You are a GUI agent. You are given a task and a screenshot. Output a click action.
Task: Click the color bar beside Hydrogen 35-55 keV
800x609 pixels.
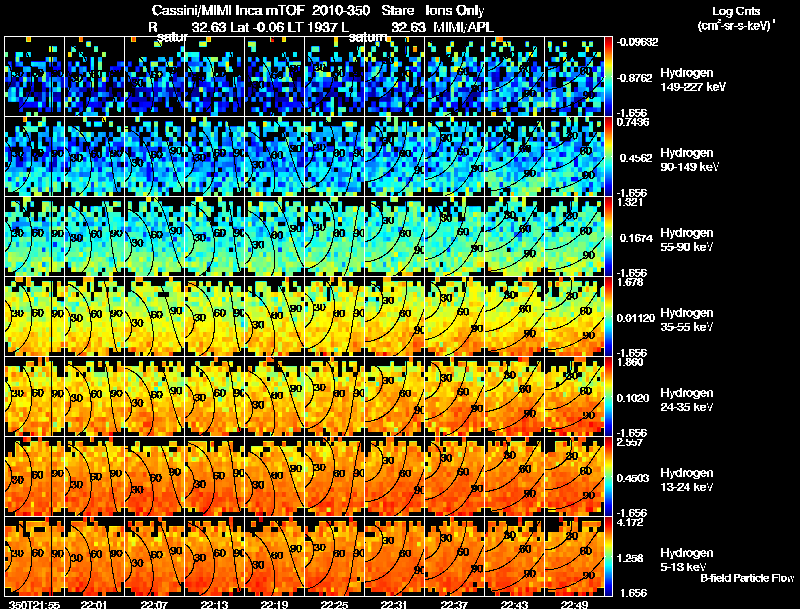coord(608,317)
